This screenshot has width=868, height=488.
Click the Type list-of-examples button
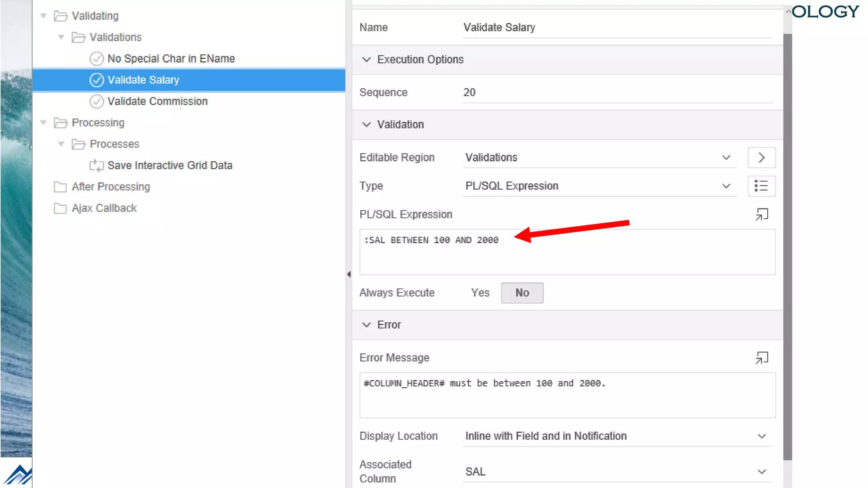pyautogui.click(x=761, y=186)
